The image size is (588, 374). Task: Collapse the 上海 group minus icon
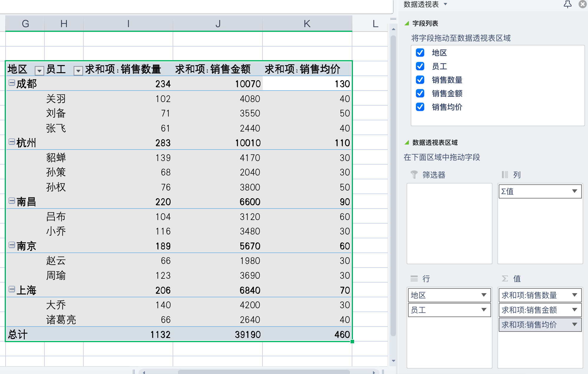(12, 289)
